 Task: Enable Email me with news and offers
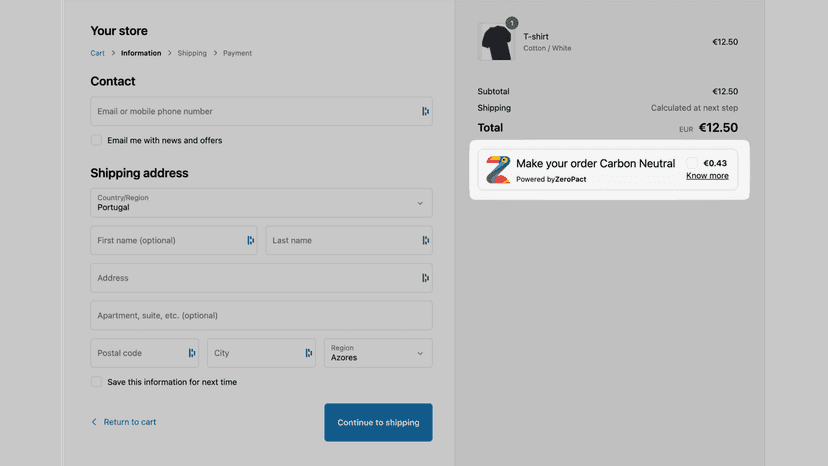click(x=96, y=140)
